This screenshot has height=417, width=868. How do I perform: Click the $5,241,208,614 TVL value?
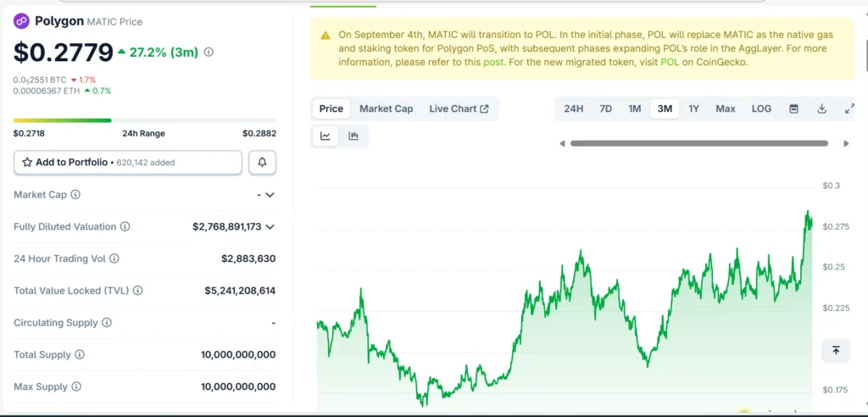coord(240,291)
